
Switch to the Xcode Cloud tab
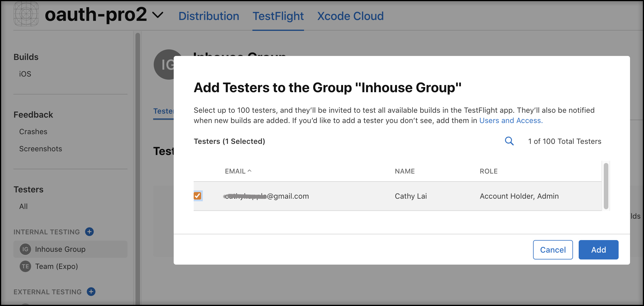click(x=350, y=16)
